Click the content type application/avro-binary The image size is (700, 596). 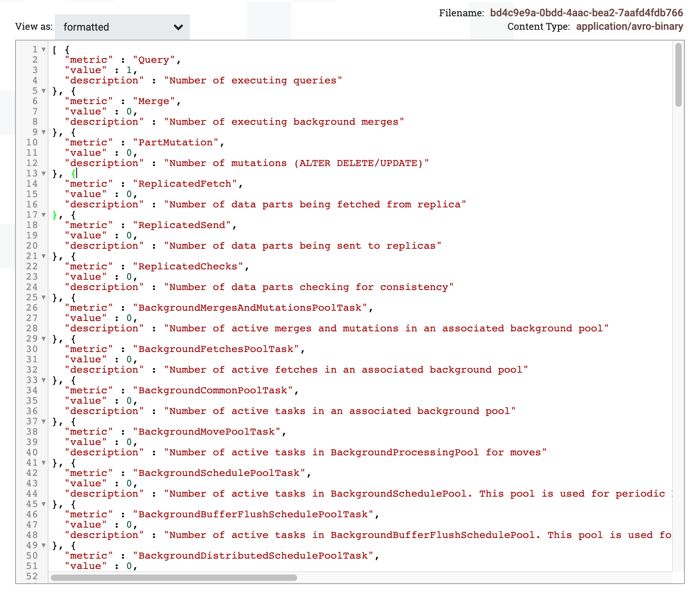pos(629,26)
